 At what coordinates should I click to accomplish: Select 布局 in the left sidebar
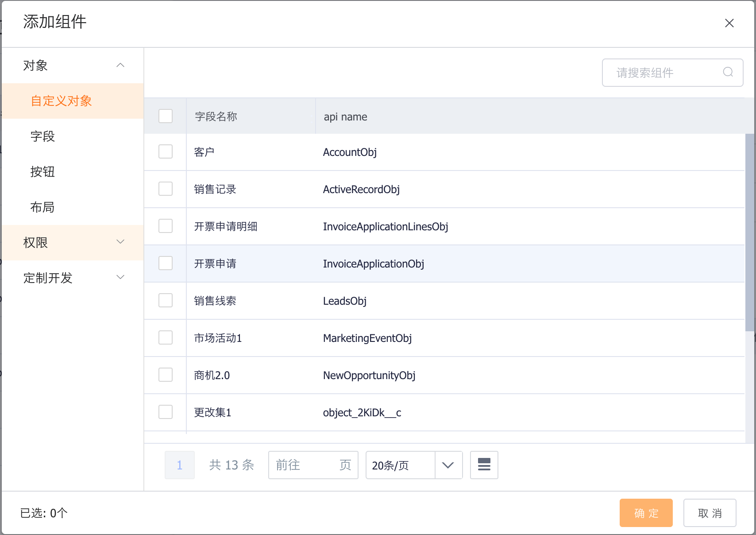(x=42, y=207)
